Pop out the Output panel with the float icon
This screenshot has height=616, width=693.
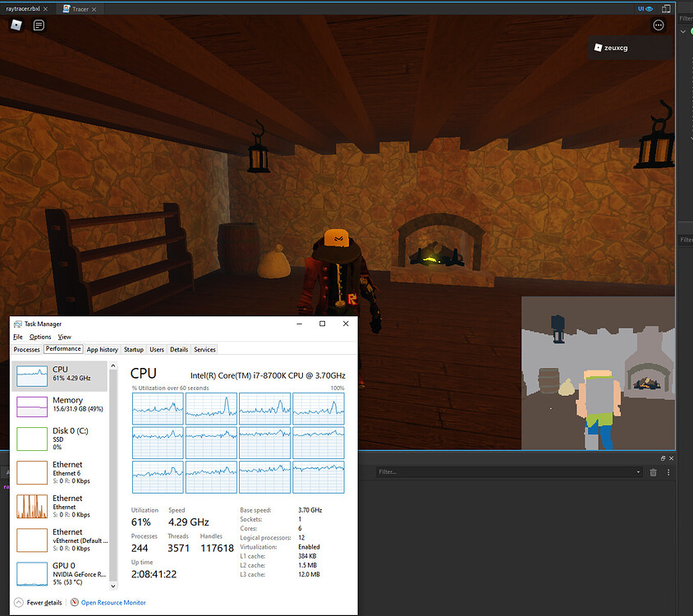(663, 458)
